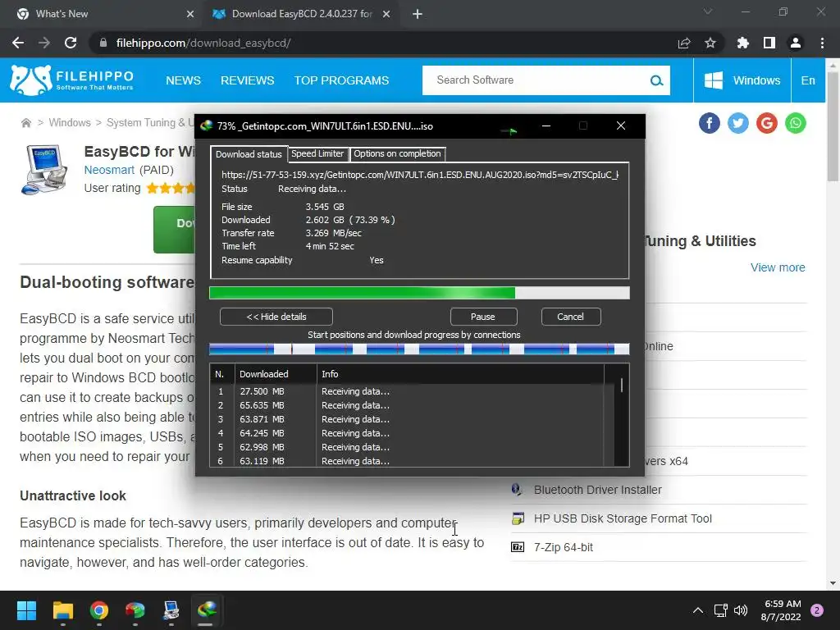Open the En language selector
840x630 pixels.
(808, 80)
